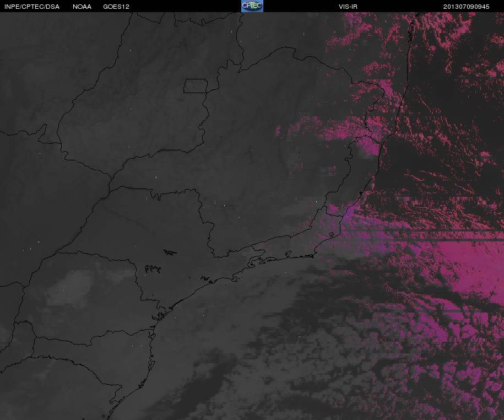
Task: Click the CPTEC logo in the header
Action: tap(252, 6)
